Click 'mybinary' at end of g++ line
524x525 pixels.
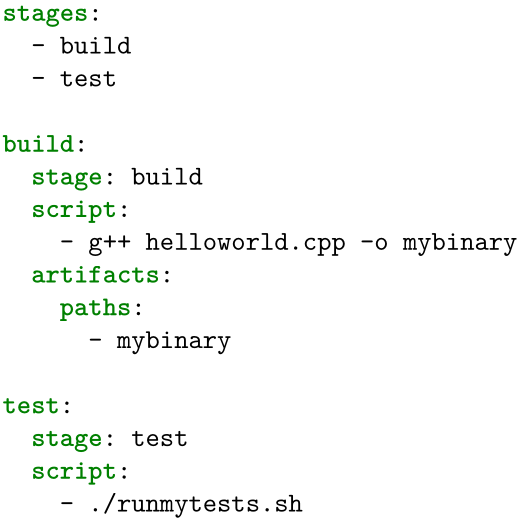pyautogui.click(x=459, y=243)
